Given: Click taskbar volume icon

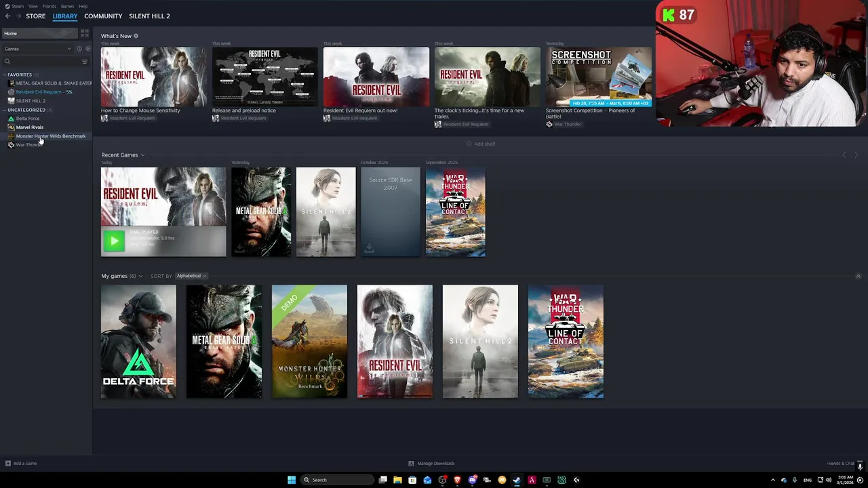Looking at the screenshot, I should click(x=829, y=480).
